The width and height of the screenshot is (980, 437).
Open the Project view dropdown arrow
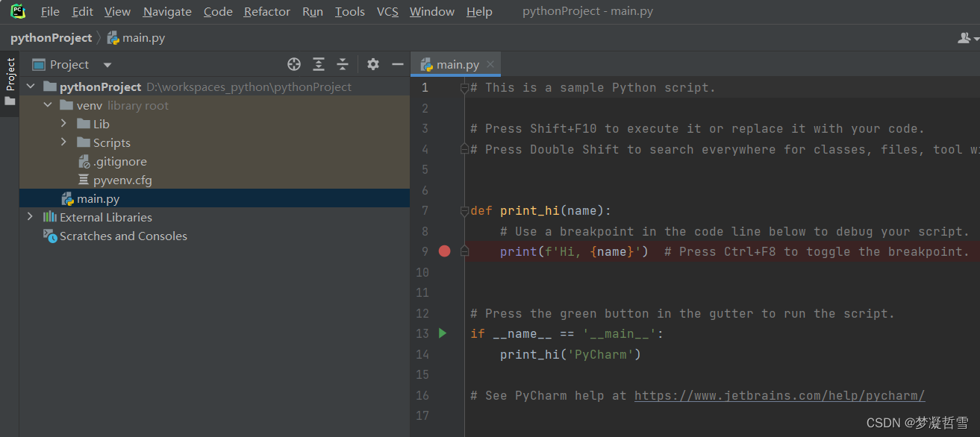tap(106, 64)
